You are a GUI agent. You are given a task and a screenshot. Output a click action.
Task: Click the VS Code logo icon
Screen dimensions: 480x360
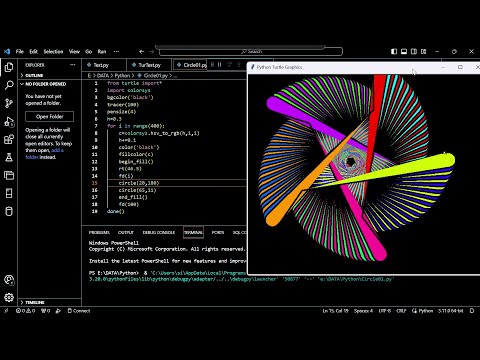(7, 51)
